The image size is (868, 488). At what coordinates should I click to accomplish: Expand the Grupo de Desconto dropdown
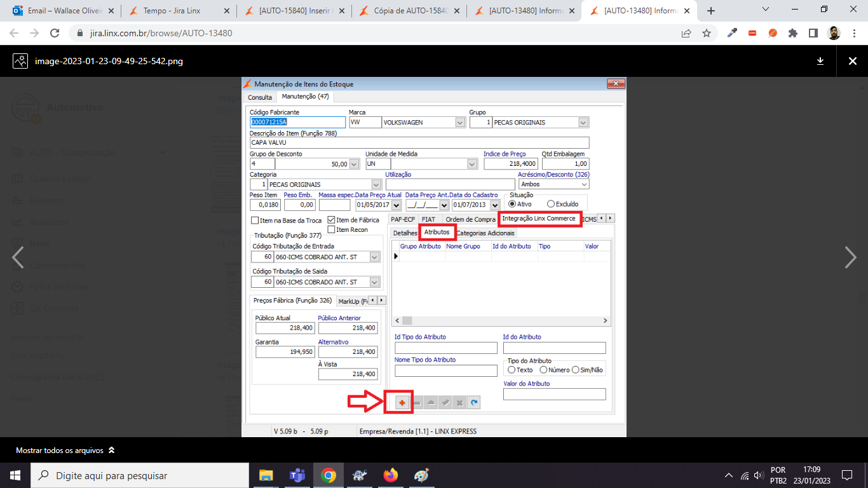(354, 164)
